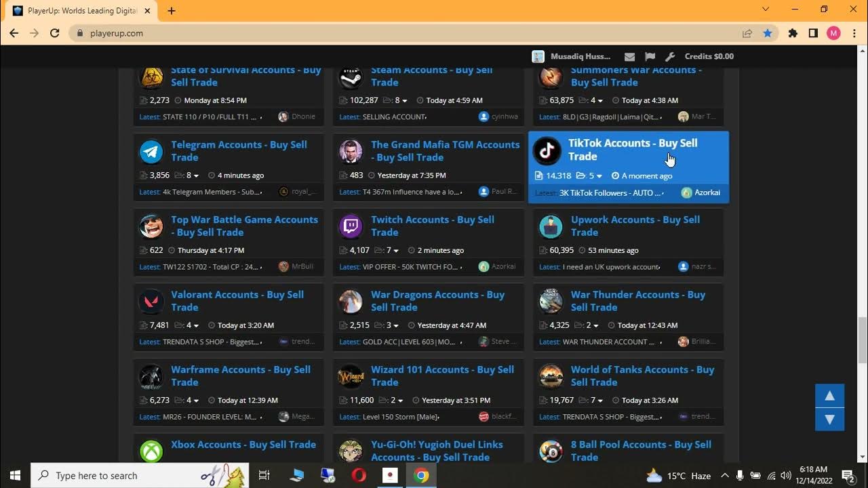This screenshot has height=488, width=868.
Task: Open alerts flag icon in header
Action: coord(650,56)
